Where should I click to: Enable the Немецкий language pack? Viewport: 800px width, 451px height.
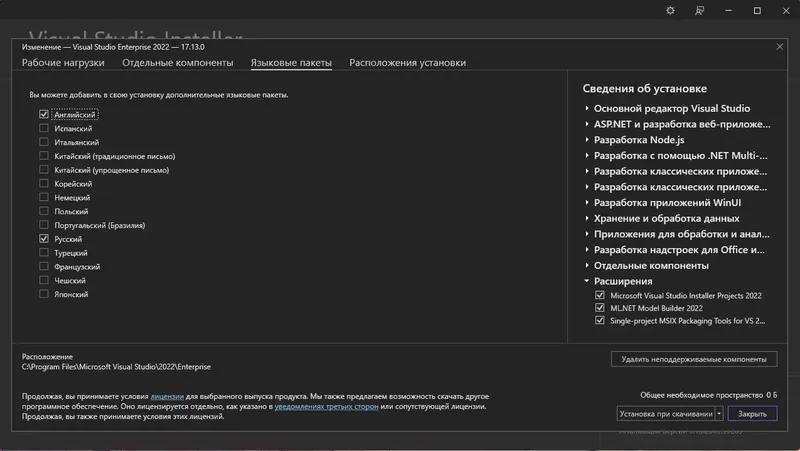[x=44, y=198]
